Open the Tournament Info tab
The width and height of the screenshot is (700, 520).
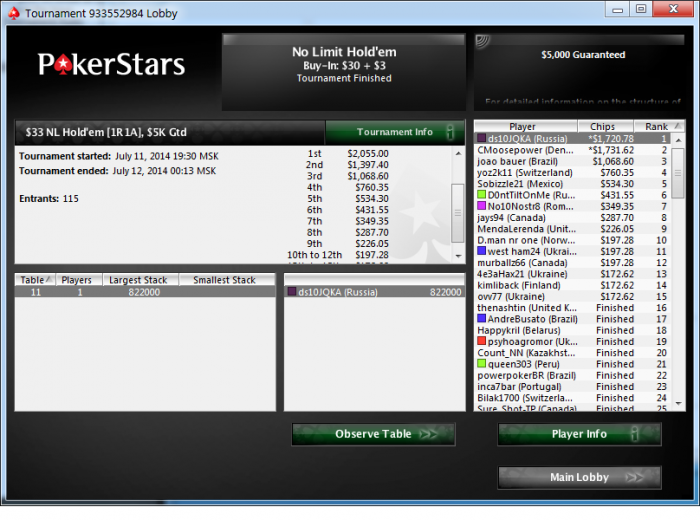click(x=395, y=132)
